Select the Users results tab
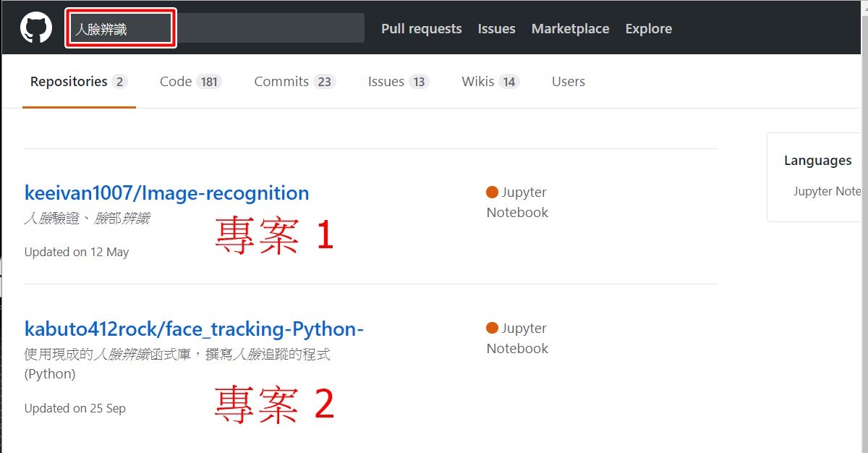The width and height of the screenshot is (868, 453). pos(568,82)
